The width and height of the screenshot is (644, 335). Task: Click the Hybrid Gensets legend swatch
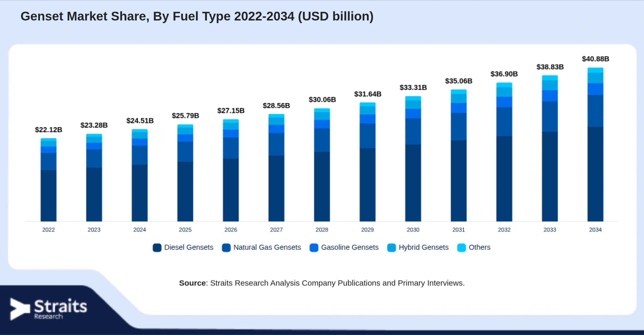[391, 248]
